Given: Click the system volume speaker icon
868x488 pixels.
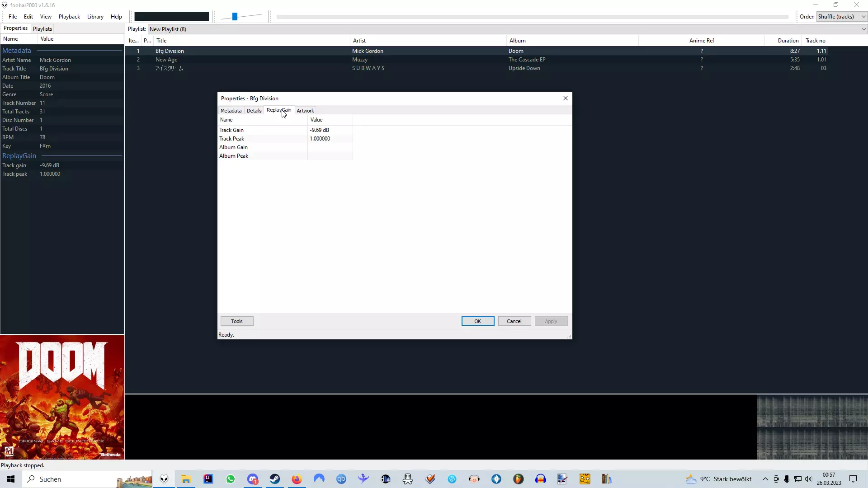Looking at the screenshot, I should coord(808,479).
